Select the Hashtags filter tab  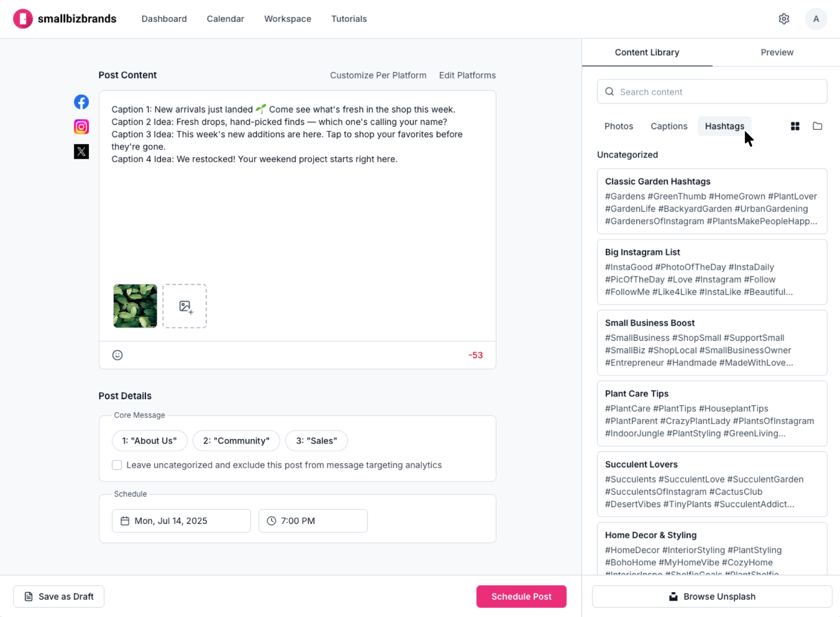(x=724, y=126)
